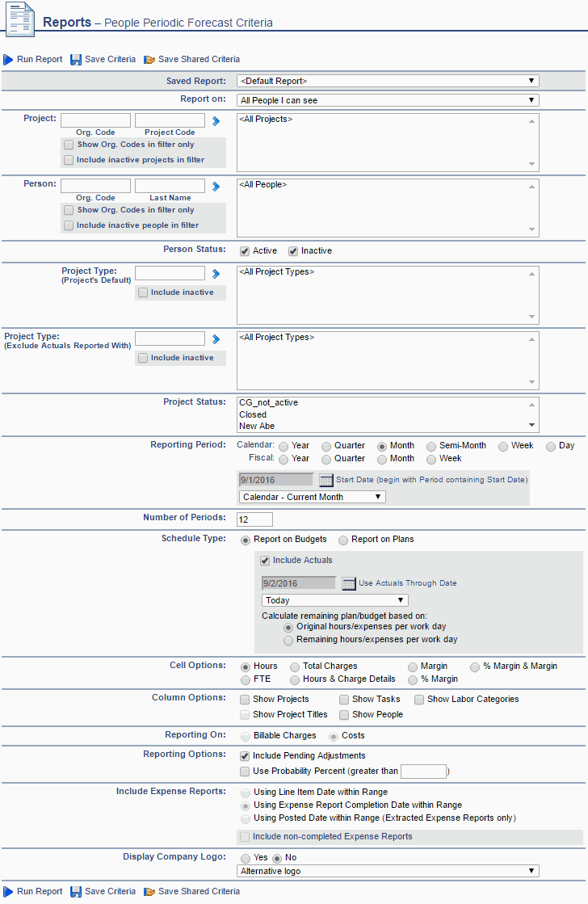The height and width of the screenshot is (904, 588).
Task: Click Save Shared Criteria link at top
Action: 199,60
